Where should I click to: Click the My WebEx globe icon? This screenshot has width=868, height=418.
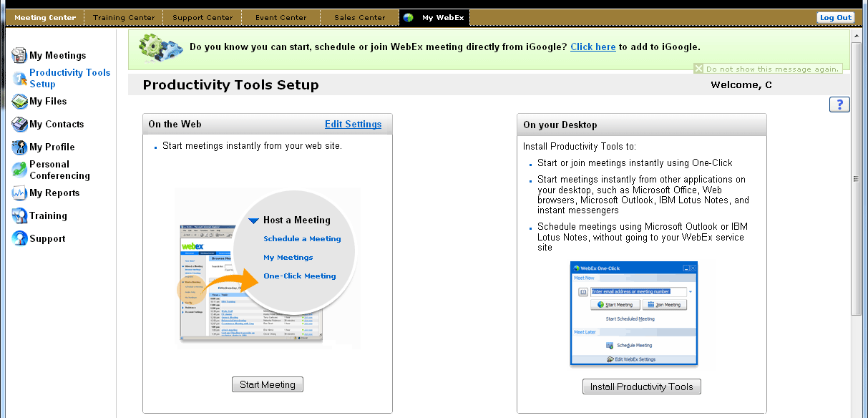click(409, 18)
